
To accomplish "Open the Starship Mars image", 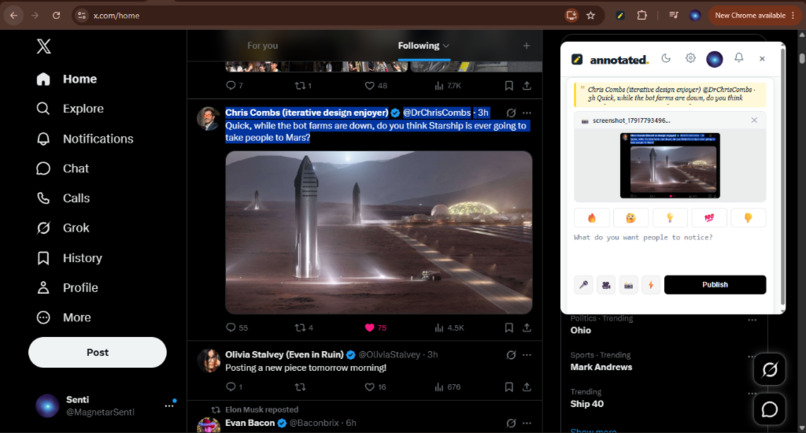I will tap(379, 232).
